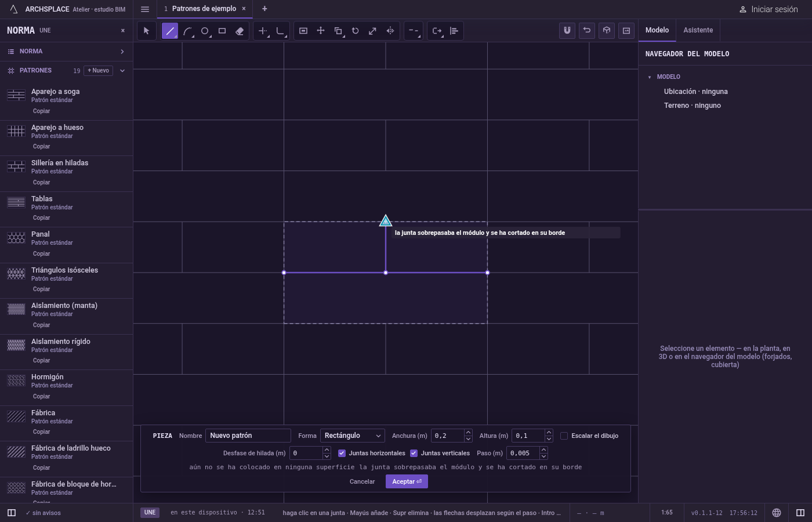Select the eraser tool
Viewport: 812px width, 522px height.
(x=240, y=31)
